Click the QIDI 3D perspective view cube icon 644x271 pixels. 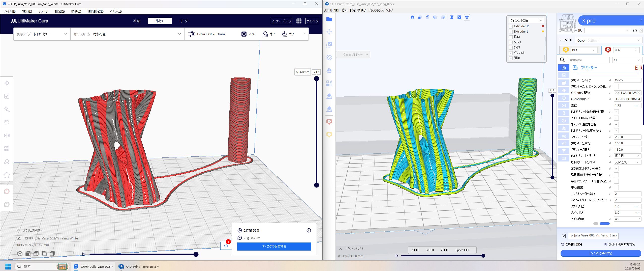click(412, 17)
